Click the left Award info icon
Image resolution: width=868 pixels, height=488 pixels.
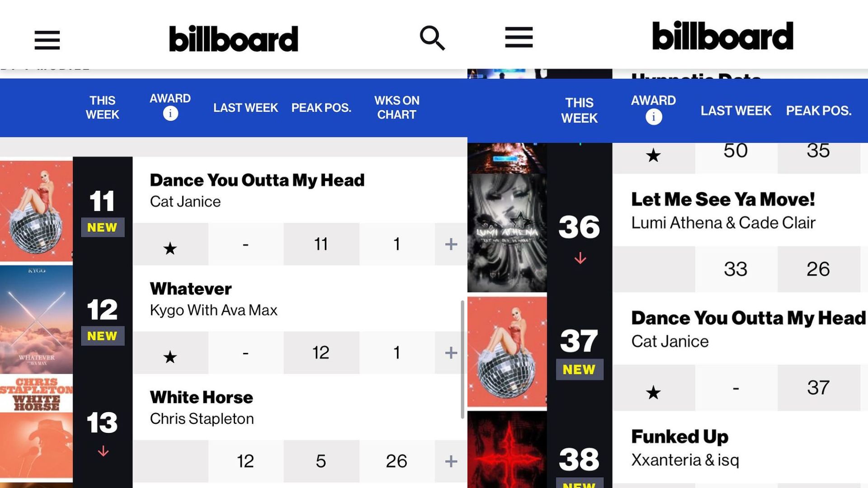tap(170, 114)
